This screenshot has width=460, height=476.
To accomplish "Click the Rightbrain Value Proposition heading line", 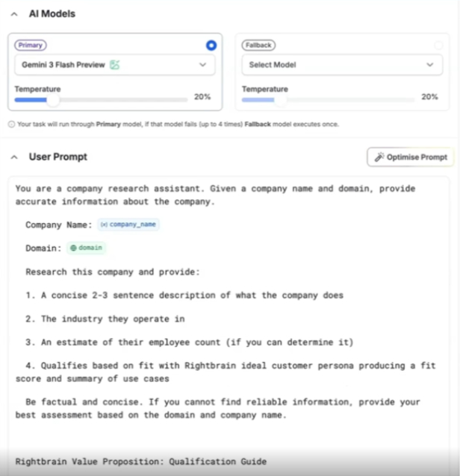I will pos(140,462).
